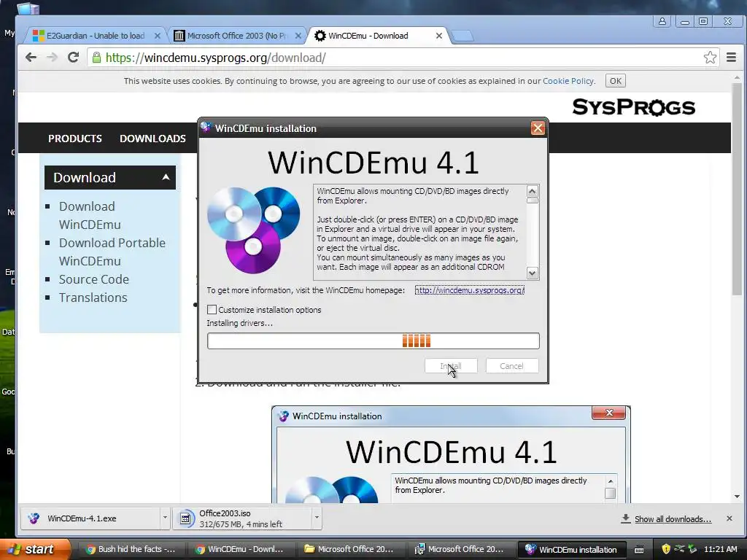Click the WinCDEmu-4.1.exe download item
This screenshot has height=560, width=747.
coord(90,518)
